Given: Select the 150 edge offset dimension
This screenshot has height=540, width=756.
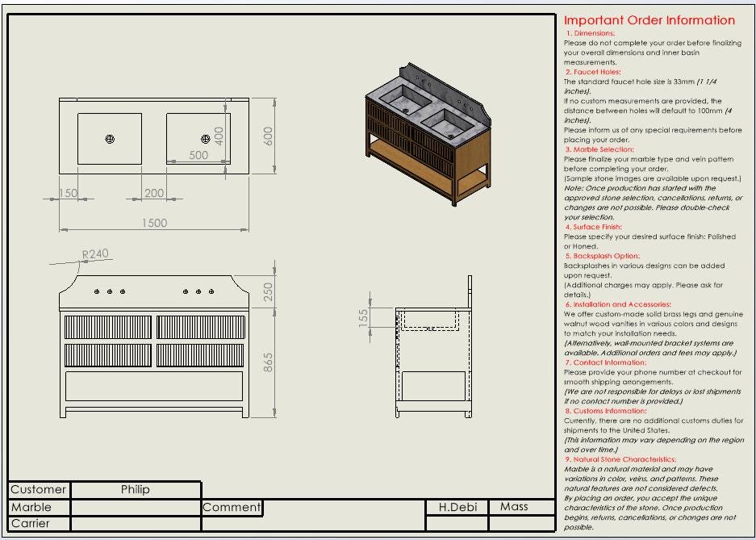Looking at the screenshot, I should (69, 193).
